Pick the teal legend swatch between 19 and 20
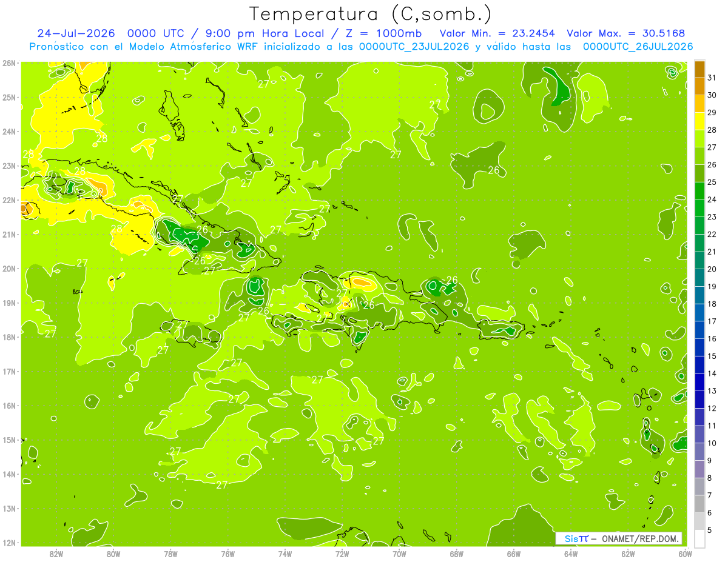728x562 pixels. tap(699, 277)
